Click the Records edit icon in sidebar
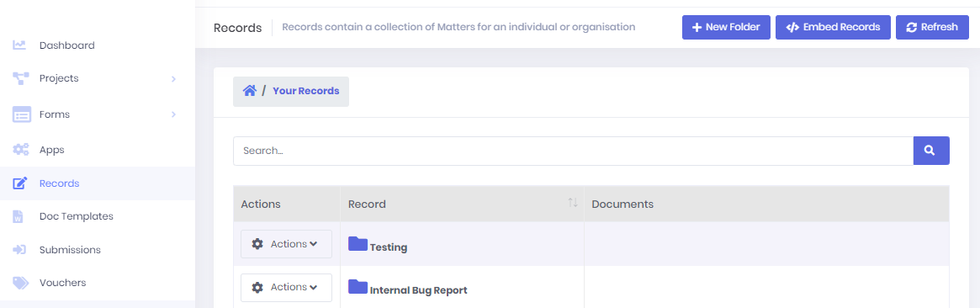The height and width of the screenshot is (308, 980). click(21, 183)
